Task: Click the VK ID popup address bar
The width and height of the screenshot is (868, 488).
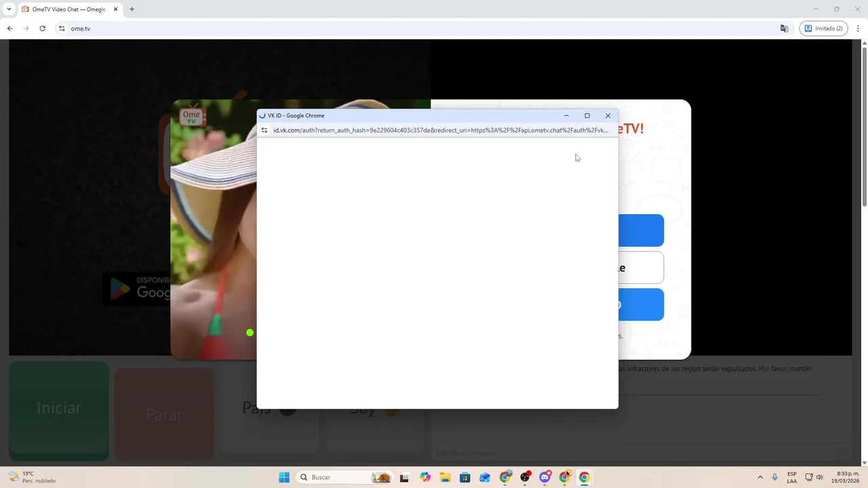Action: click(x=441, y=130)
